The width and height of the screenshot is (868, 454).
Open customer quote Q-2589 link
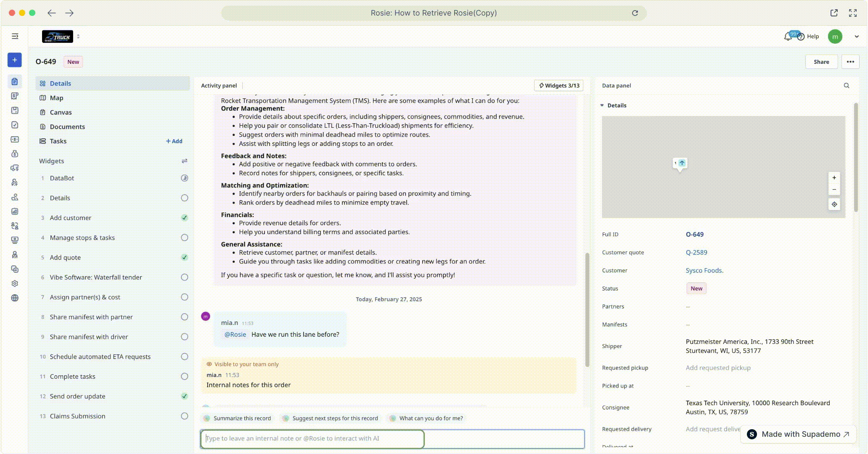[x=696, y=252]
